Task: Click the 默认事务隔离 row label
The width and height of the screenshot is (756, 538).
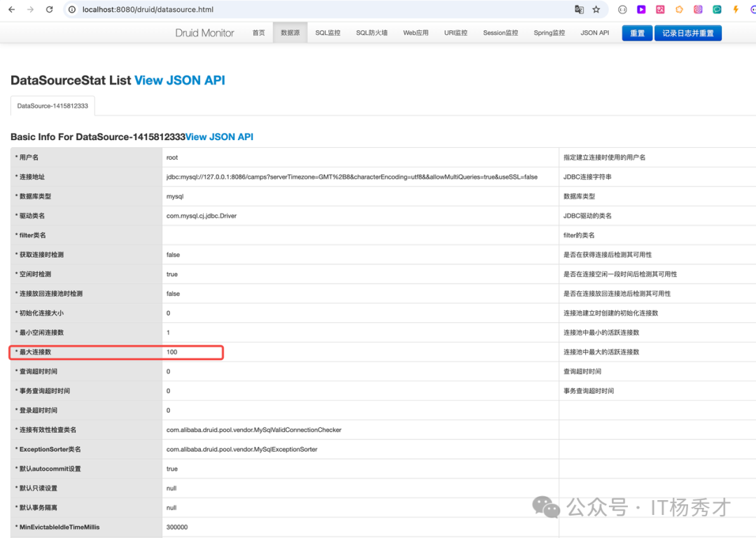Action: 38,508
